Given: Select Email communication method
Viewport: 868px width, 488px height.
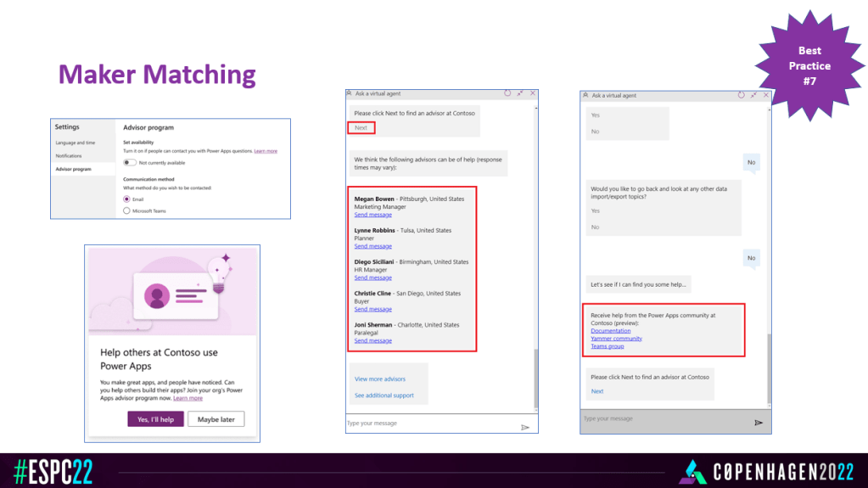Looking at the screenshot, I should point(127,199).
